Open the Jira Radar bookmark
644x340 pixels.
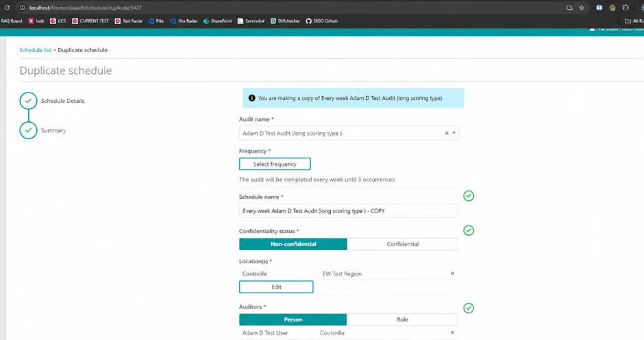pyautogui.click(x=184, y=21)
